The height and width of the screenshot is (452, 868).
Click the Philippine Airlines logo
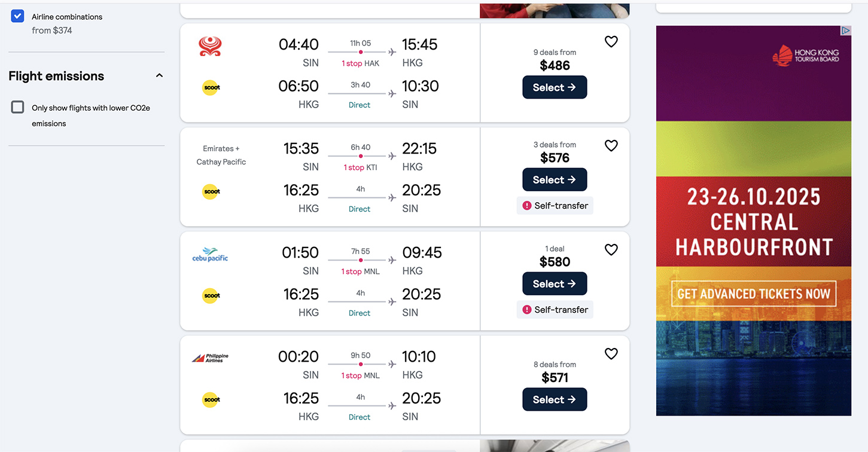[x=210, y=358]
